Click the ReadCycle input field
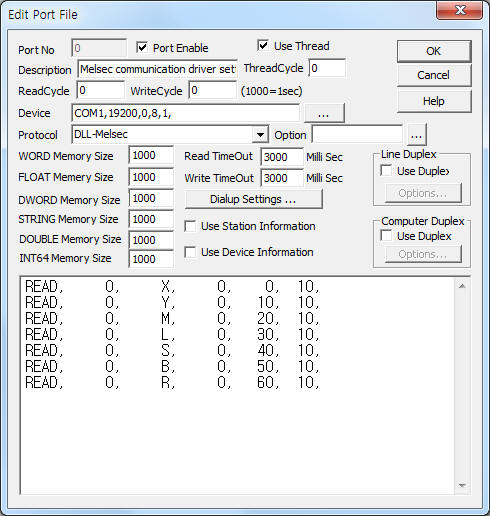The image size is (490, 516). [100, 90]
